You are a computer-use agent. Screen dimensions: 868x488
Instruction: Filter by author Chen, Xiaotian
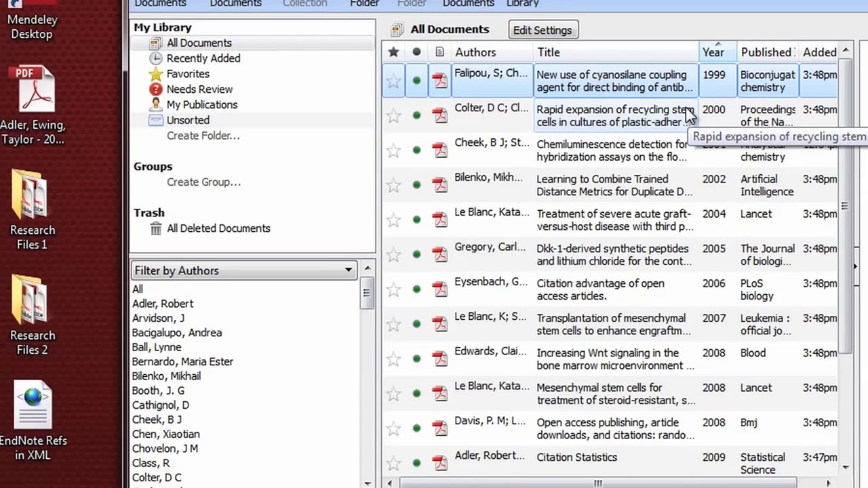tap(165, 434)
